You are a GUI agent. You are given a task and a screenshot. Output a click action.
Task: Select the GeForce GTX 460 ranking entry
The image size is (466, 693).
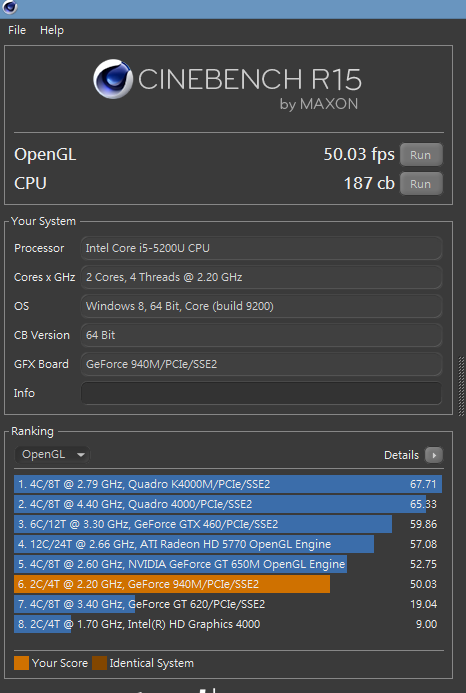pyautogui.click(x=228, y=524)
